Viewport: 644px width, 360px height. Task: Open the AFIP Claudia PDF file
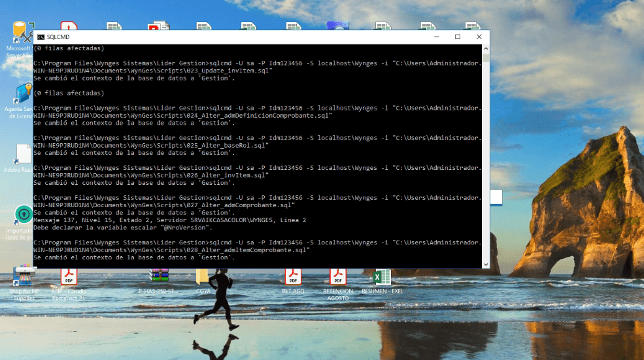pos(69,278)
